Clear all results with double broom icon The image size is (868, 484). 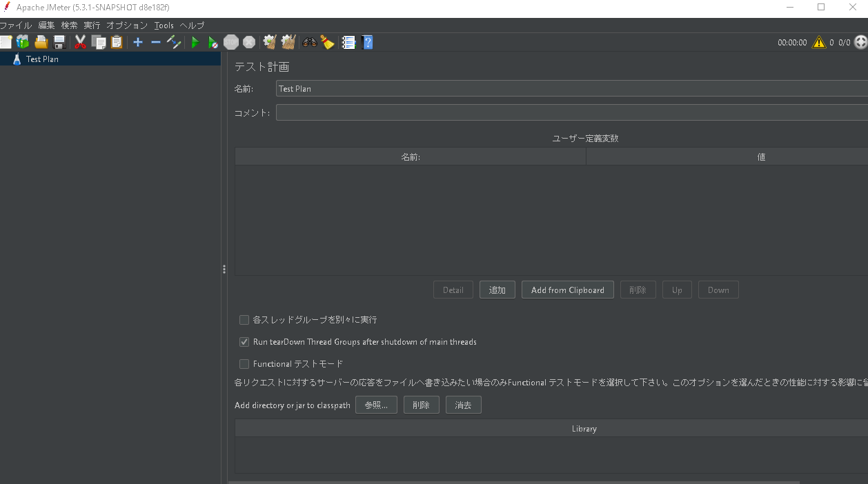288,42
